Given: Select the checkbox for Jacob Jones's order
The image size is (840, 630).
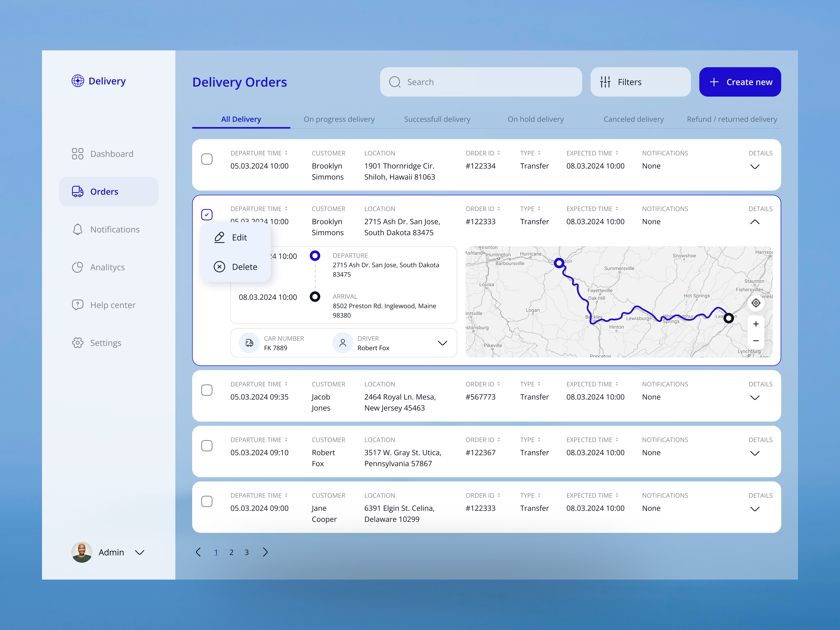Looking at the screenshot, I should (207, 390).
